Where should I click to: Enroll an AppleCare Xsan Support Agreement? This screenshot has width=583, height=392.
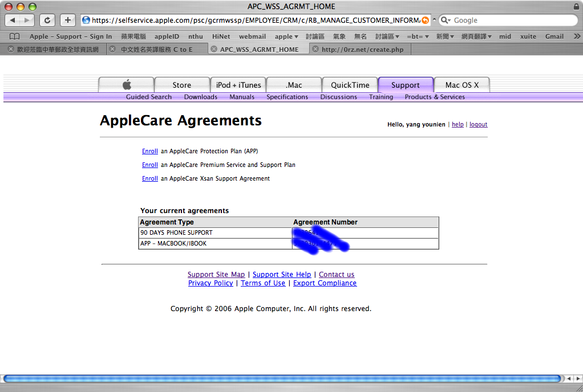pos(150,178)
